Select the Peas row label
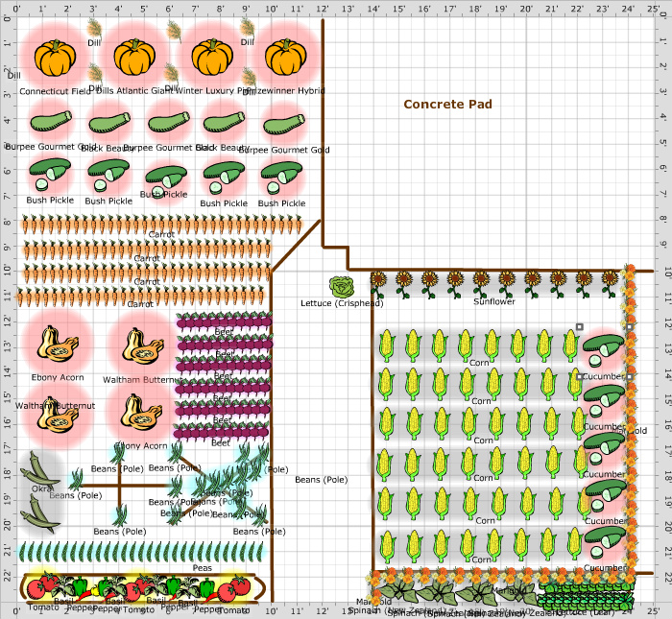Screen dimensions: 672x619 point(203,567)
